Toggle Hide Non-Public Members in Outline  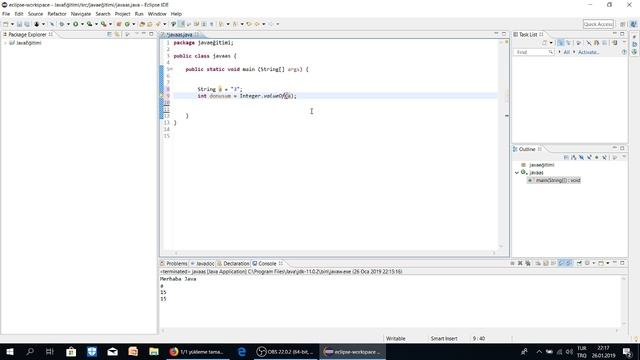(597, 157)
